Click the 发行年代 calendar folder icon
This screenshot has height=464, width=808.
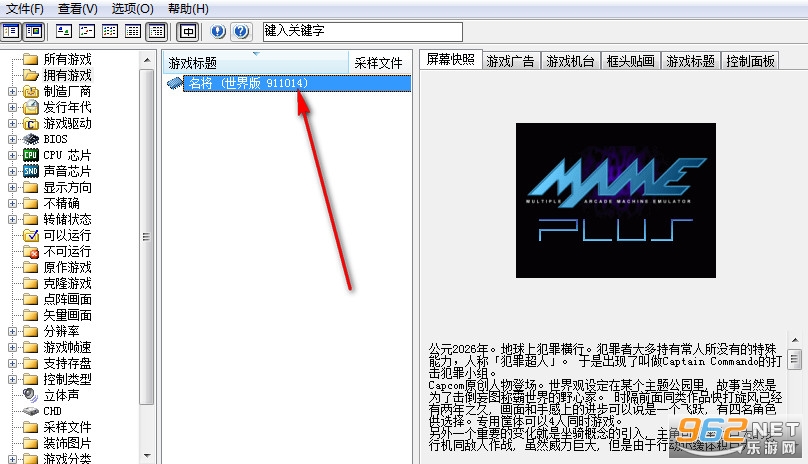31,107
